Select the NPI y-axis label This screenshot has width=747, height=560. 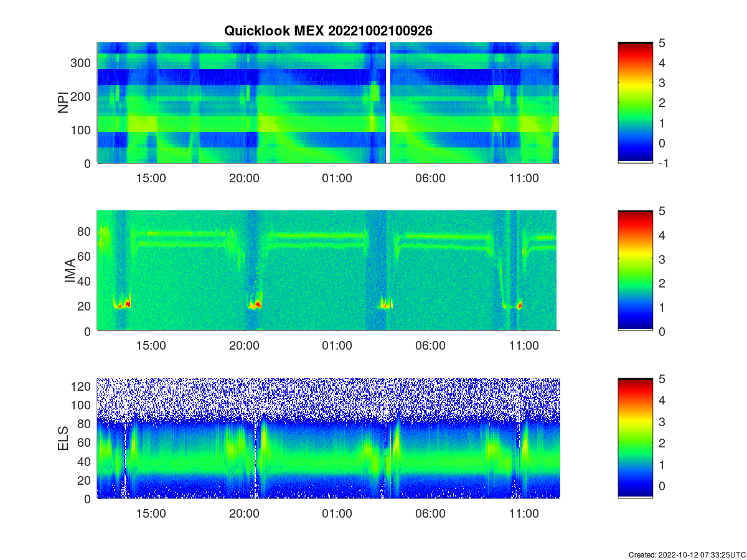coord(63,103)
